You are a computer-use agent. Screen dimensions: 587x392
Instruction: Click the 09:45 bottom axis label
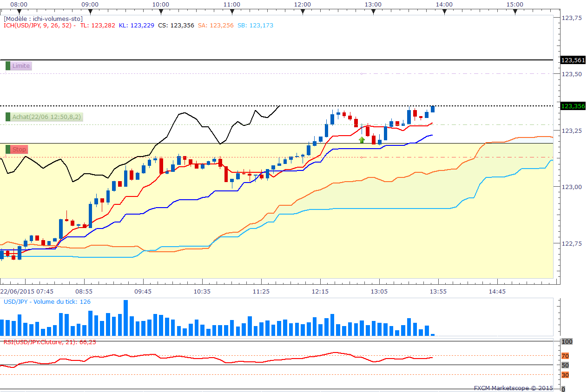coord(143,292)
